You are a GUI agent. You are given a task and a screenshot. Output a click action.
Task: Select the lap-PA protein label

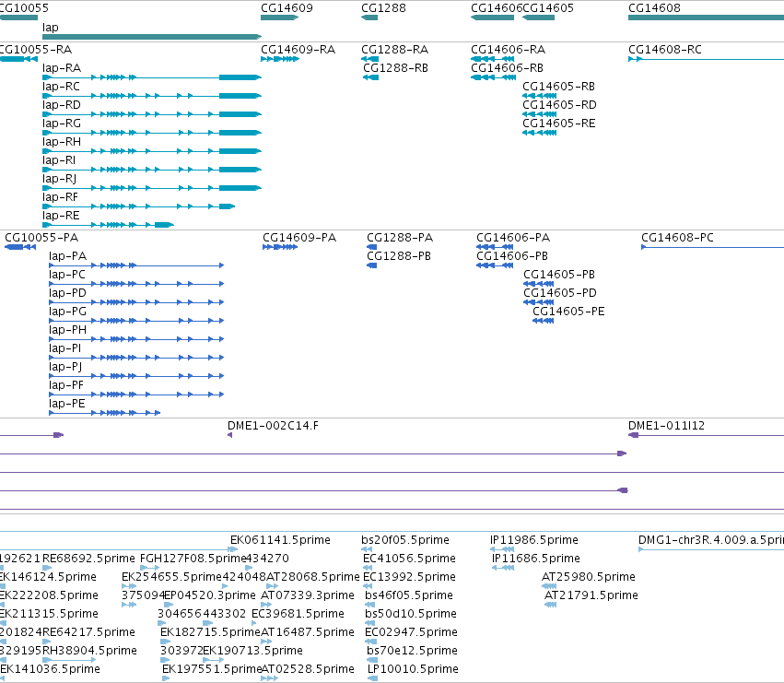click(67, 256)
